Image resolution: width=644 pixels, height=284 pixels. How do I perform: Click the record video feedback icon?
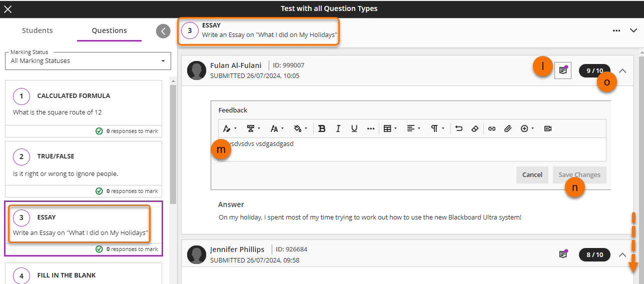548,128
